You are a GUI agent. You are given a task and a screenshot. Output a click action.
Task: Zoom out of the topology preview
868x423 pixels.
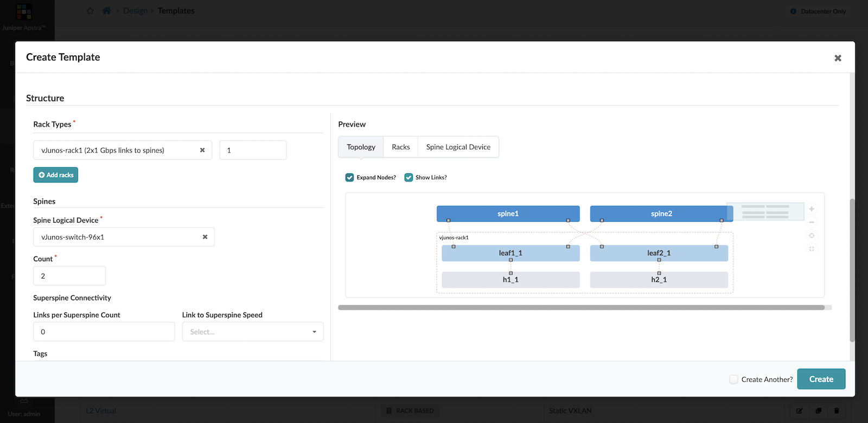tap(812, 222)
